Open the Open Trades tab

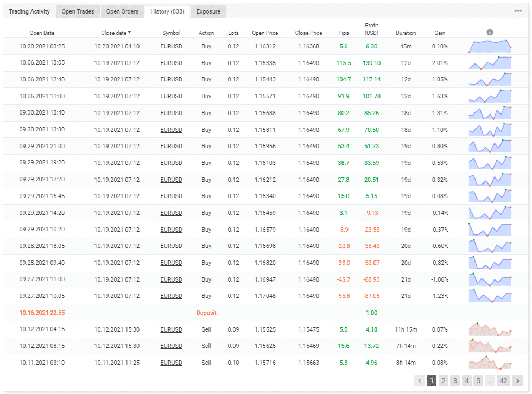tap(78, 11)
